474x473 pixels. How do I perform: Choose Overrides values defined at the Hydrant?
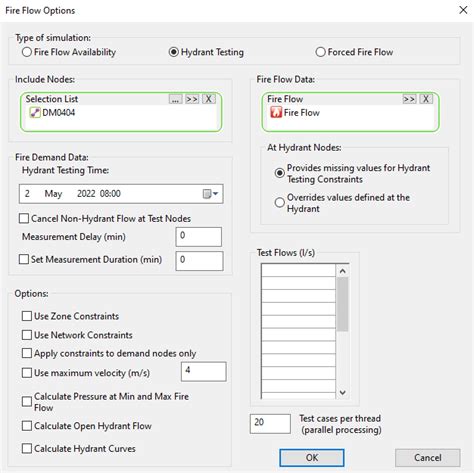tap(279, 202)
